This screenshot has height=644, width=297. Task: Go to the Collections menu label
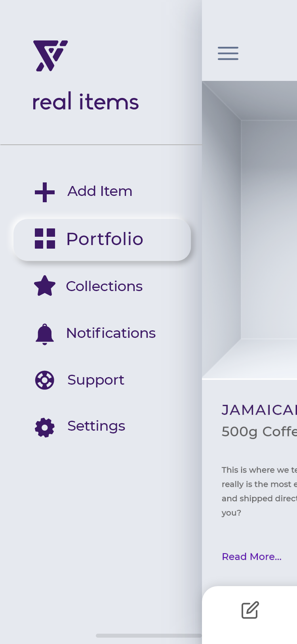point(104,286)
